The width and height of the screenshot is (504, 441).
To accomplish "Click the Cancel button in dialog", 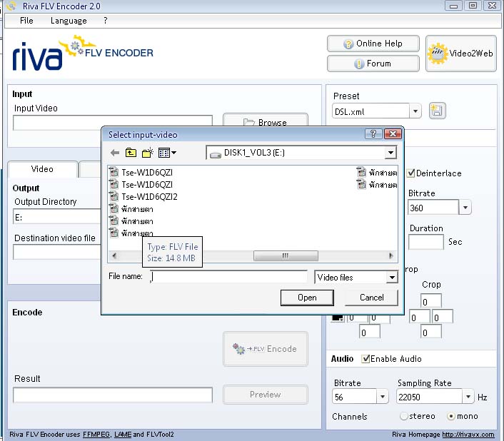I will [371, 298].
